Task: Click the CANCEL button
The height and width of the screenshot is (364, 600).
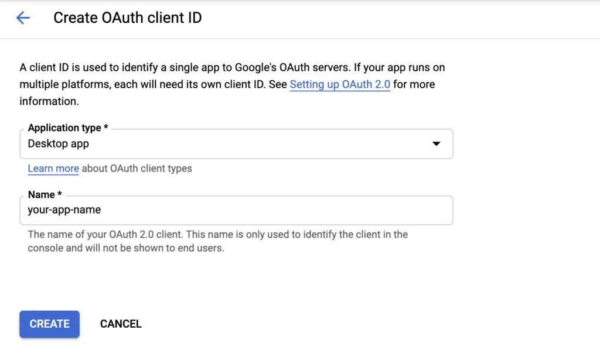Action: (121, 324)
